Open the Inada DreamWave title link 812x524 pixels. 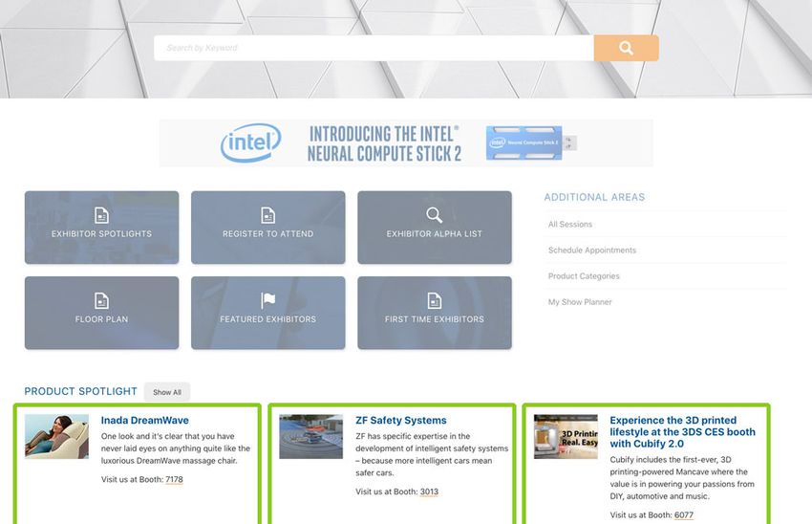(144, 421)
